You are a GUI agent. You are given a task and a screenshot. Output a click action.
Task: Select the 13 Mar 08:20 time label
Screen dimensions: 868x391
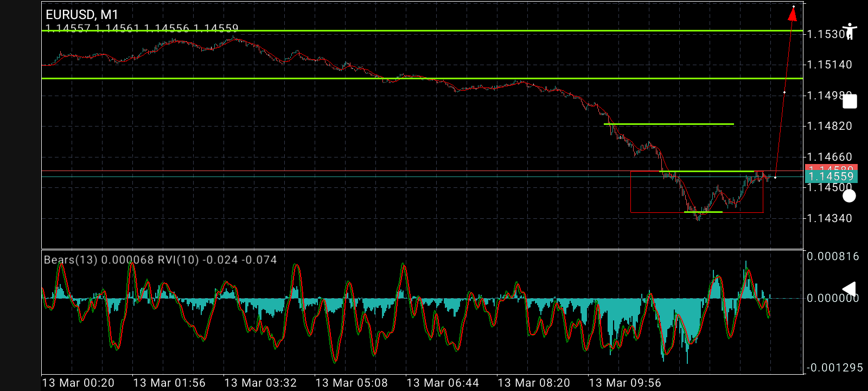(x=534, y=383)
